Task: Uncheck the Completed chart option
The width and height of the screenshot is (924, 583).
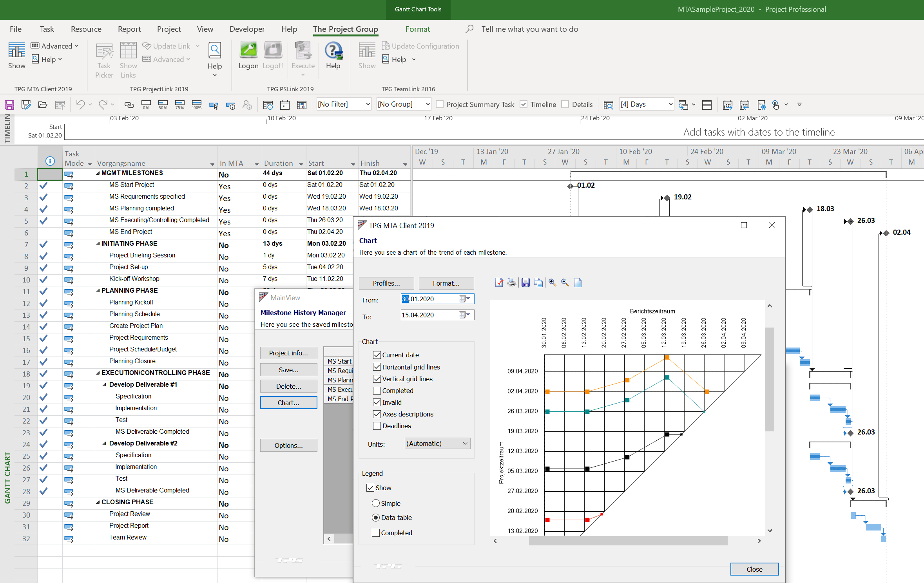Action: (377, 391)
